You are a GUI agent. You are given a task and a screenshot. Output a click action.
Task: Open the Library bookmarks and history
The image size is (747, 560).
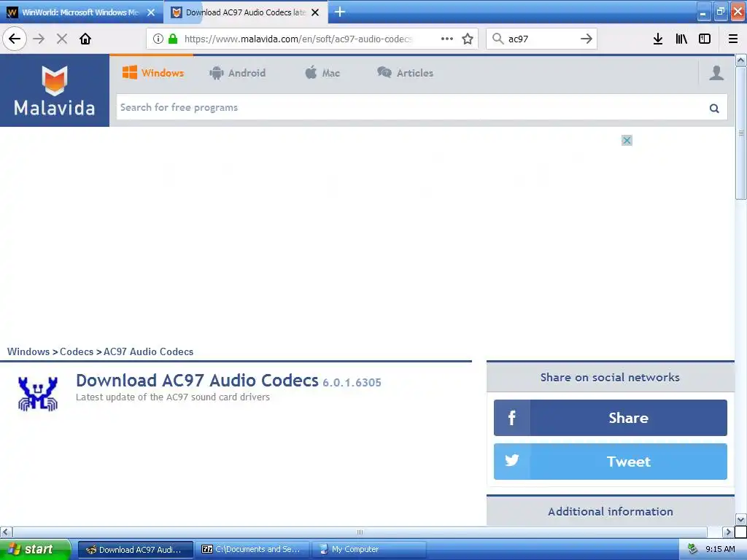pyautogui.click(x=681, y=39)
